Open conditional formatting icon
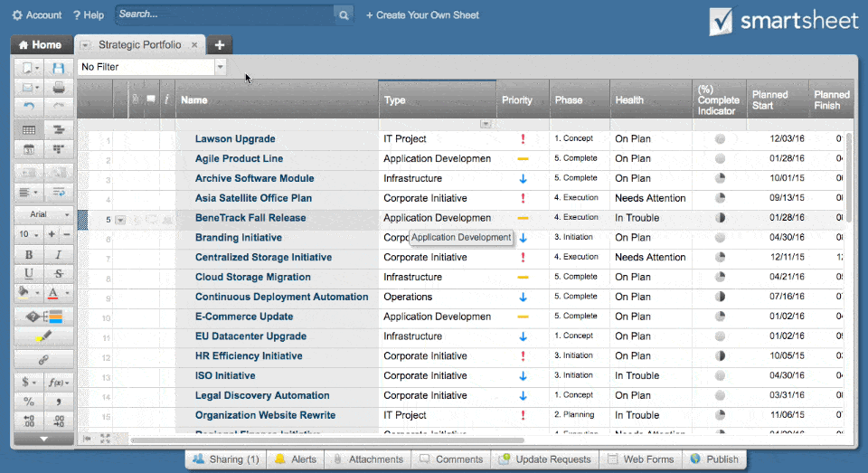 click(42, 316)
